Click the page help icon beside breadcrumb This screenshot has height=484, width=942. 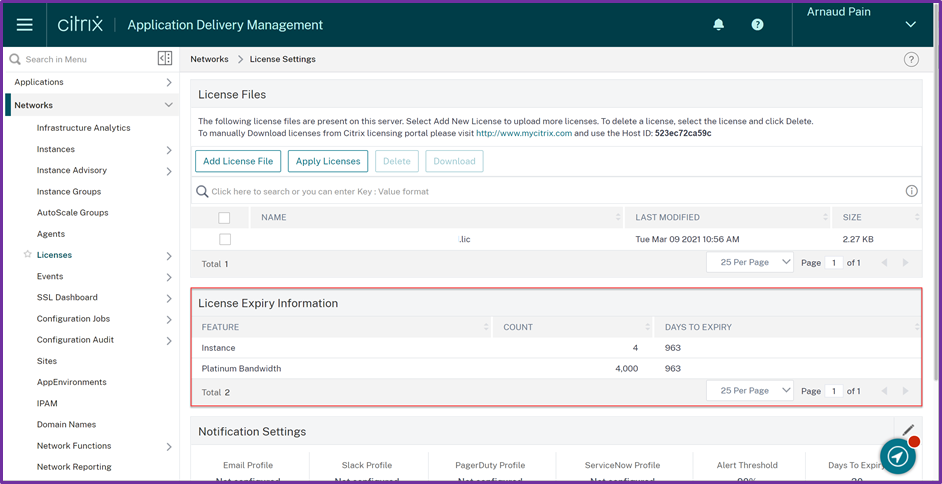point(911,60)
